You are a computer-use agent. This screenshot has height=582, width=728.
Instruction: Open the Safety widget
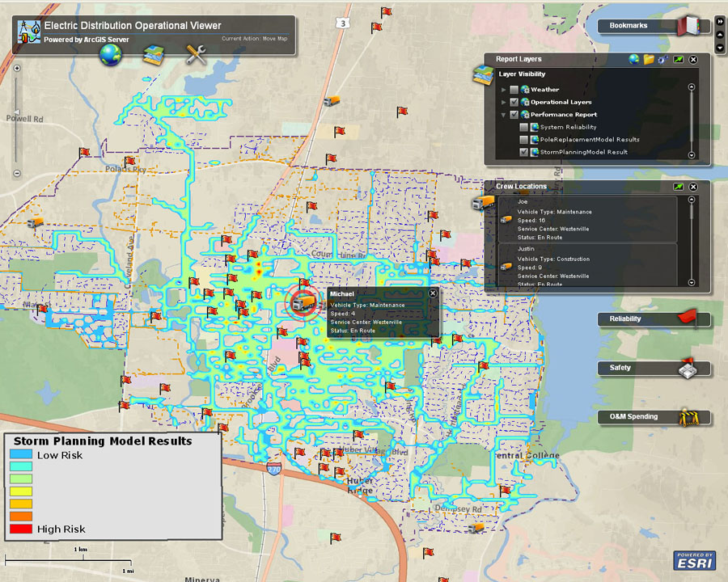[x=654, y=369]
